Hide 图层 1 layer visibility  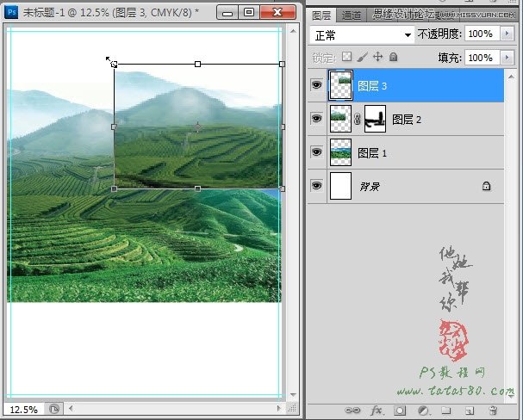point(316,152)
